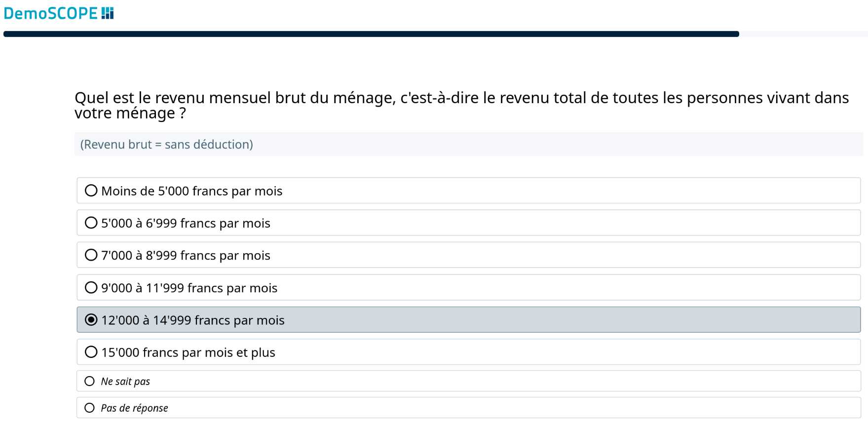Click the 'Pas de réponse' label text
The height and width of the screenshot is (430, 868).
point(134,408)
